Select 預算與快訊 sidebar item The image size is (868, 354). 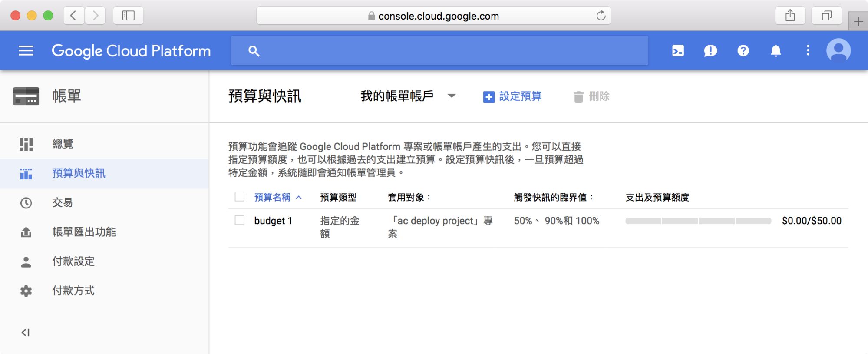104,173
